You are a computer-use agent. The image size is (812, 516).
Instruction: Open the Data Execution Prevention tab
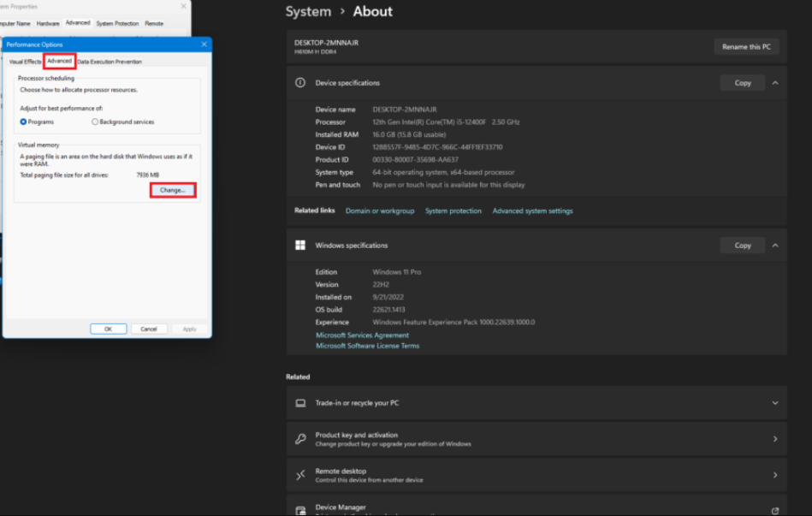point(110,62)
